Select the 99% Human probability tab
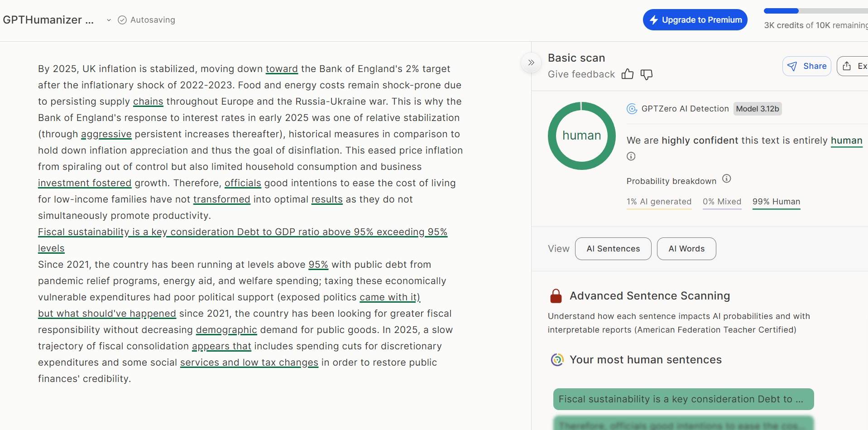 click(x=776, y=202)
